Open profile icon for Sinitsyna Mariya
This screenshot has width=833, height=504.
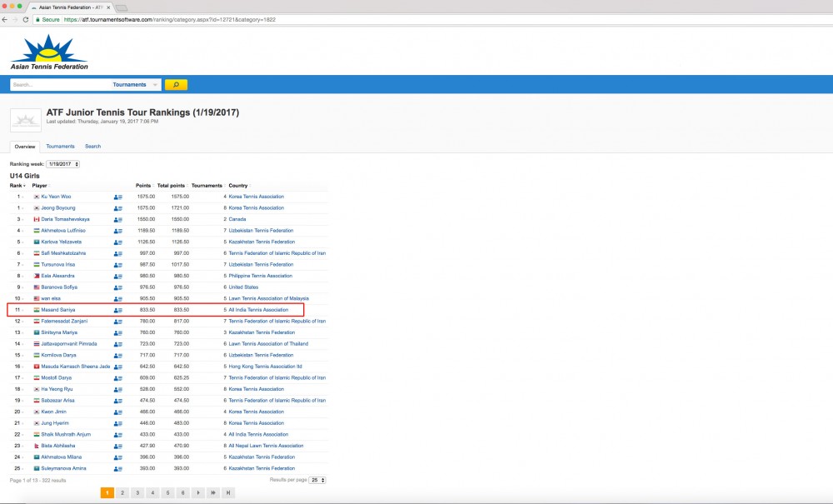(x=118, y=333)
